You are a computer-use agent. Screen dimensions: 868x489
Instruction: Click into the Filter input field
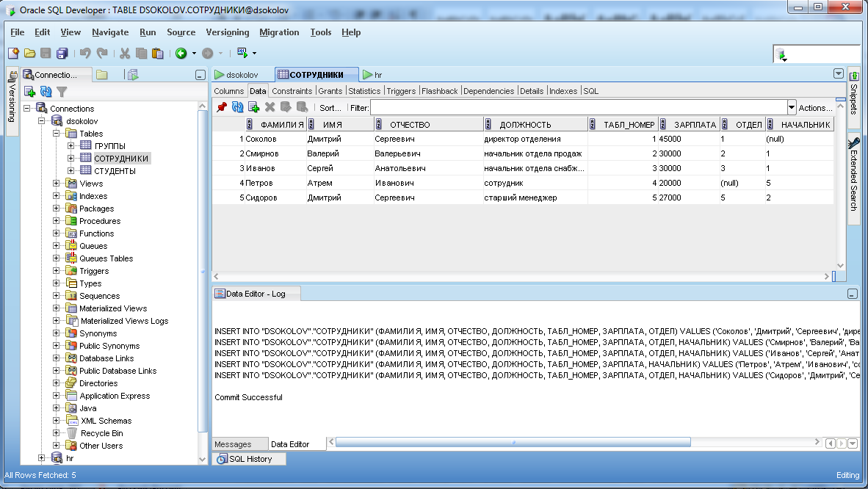pyautogui.click(x=579, y=107)
